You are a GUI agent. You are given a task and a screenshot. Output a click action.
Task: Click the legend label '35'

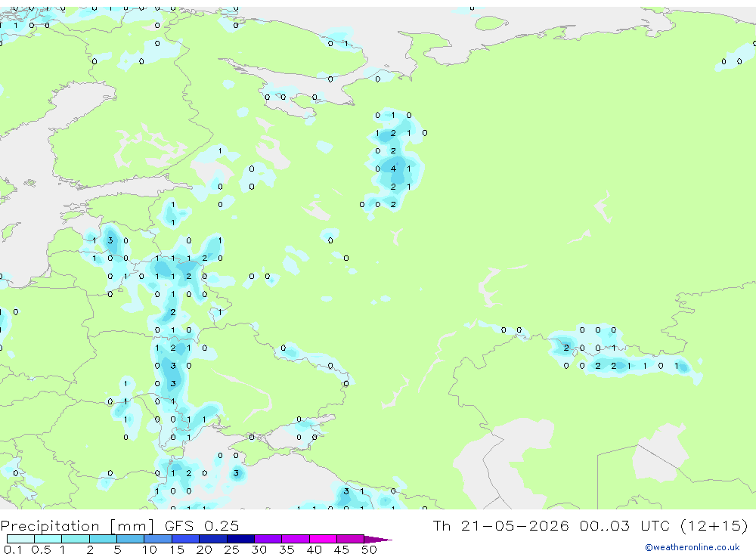(x=287, y=549)
